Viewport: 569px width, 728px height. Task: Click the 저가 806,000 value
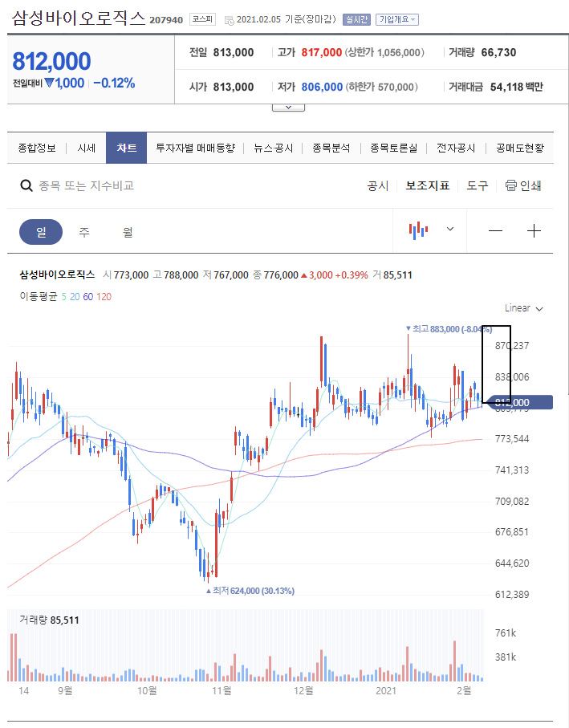(322, 87)
